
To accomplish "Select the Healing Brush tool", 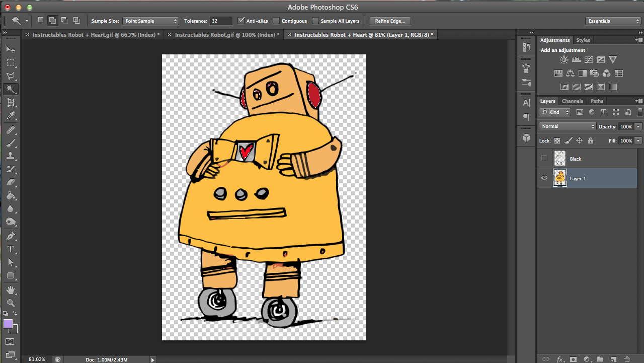I will click(x=11, y=130).
